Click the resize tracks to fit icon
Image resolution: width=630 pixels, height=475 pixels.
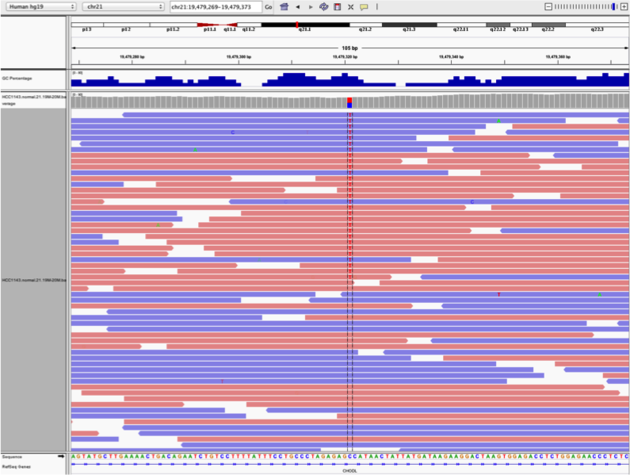pos(351,6)
